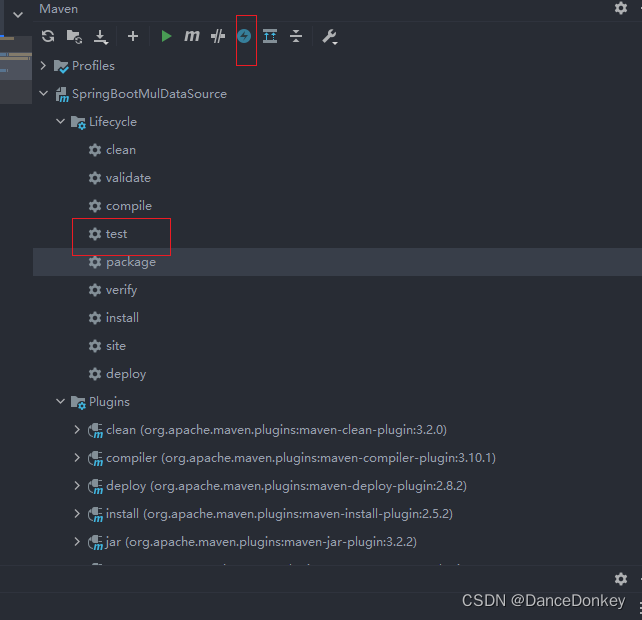
Task: Select the deploy lifecycle phase
Action: (126, 374)
